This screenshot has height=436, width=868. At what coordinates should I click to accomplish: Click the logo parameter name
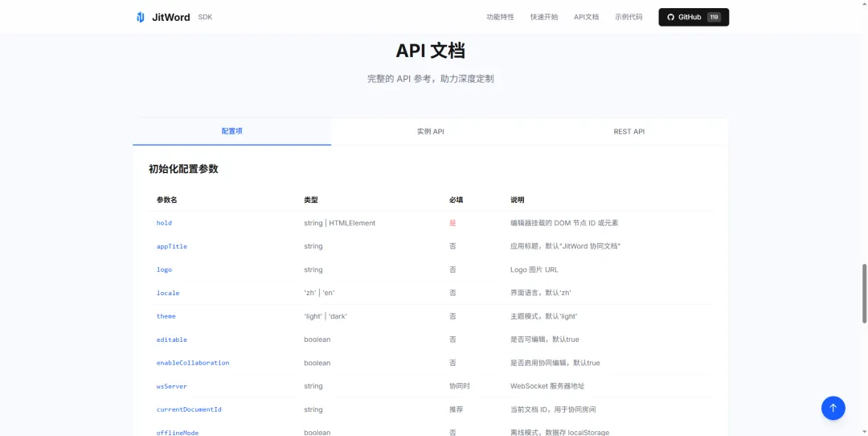click(x=165, y=269)
